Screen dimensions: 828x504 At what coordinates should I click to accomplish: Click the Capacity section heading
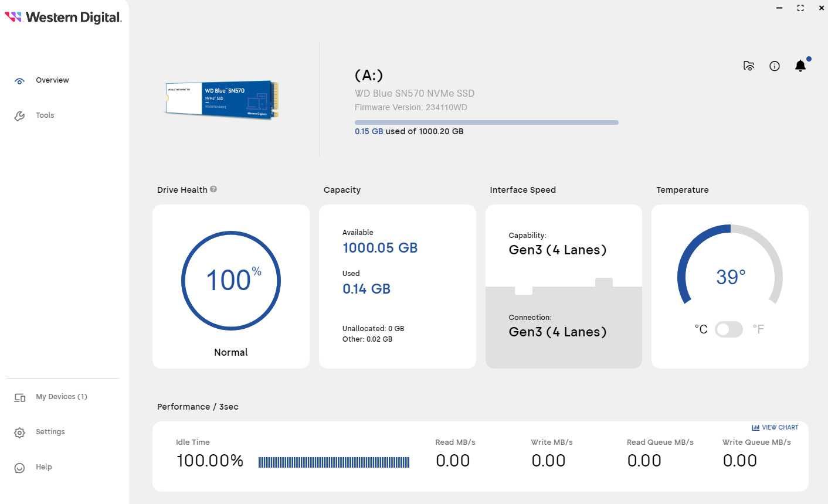coord(342,190)
